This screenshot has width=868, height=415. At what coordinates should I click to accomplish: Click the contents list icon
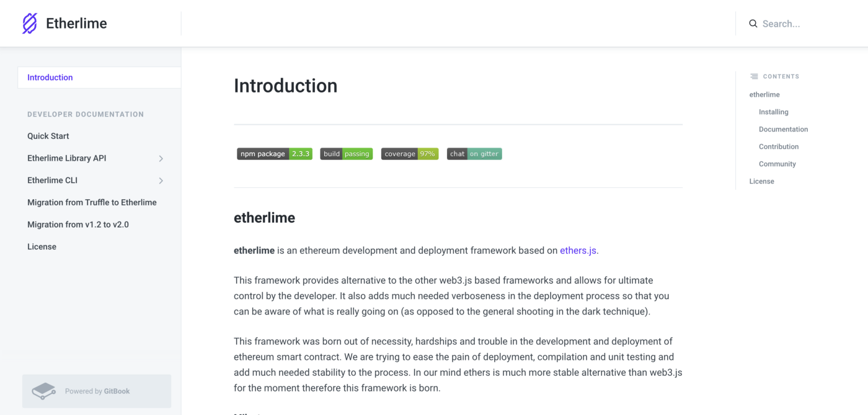pos(754,77)
